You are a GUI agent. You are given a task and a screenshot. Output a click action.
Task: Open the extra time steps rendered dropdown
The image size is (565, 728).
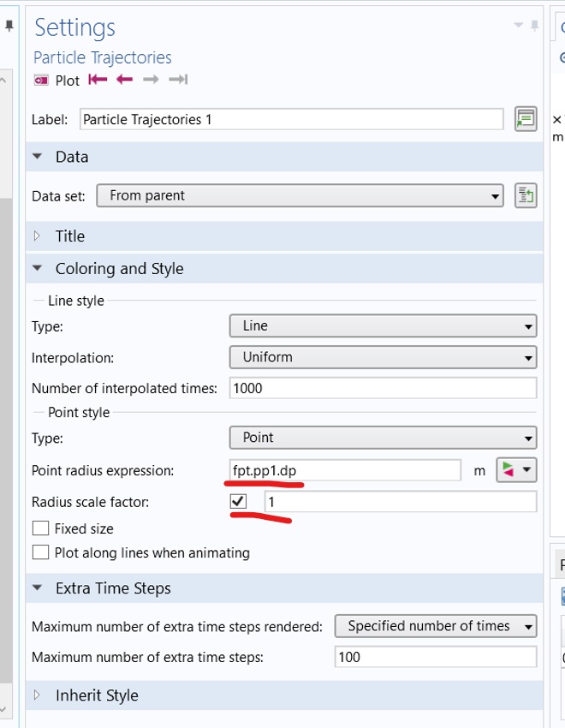pos(436,626)
